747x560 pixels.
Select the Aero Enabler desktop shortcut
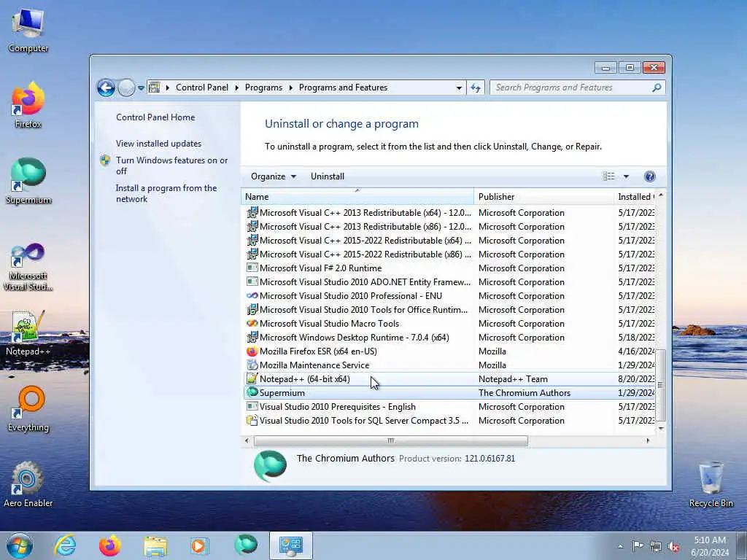point(28,484)
